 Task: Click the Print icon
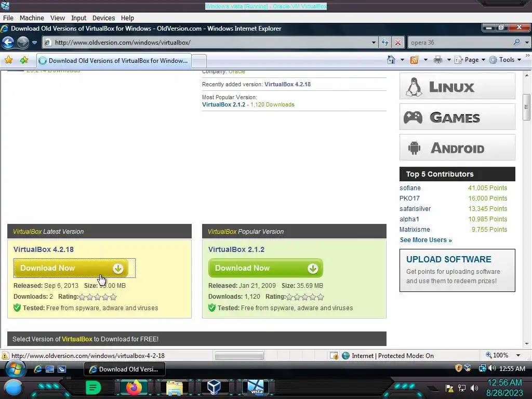[x=438, y=60]
